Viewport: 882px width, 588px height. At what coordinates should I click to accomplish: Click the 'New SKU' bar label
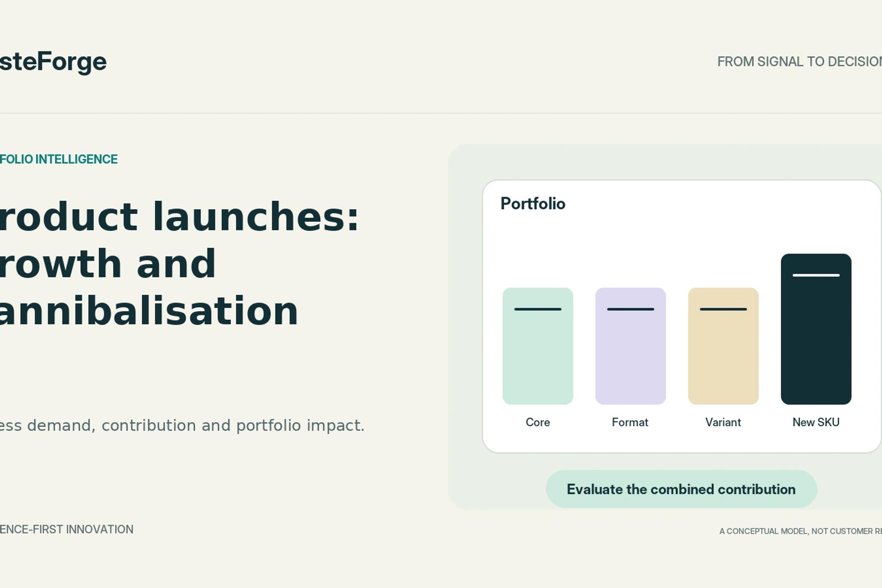816,422
